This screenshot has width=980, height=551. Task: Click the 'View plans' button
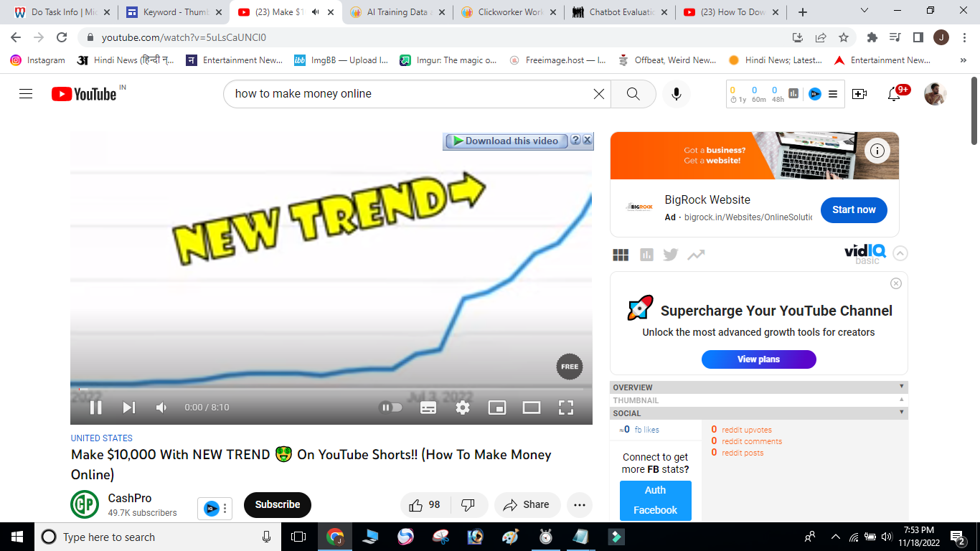tap(759, 359)
